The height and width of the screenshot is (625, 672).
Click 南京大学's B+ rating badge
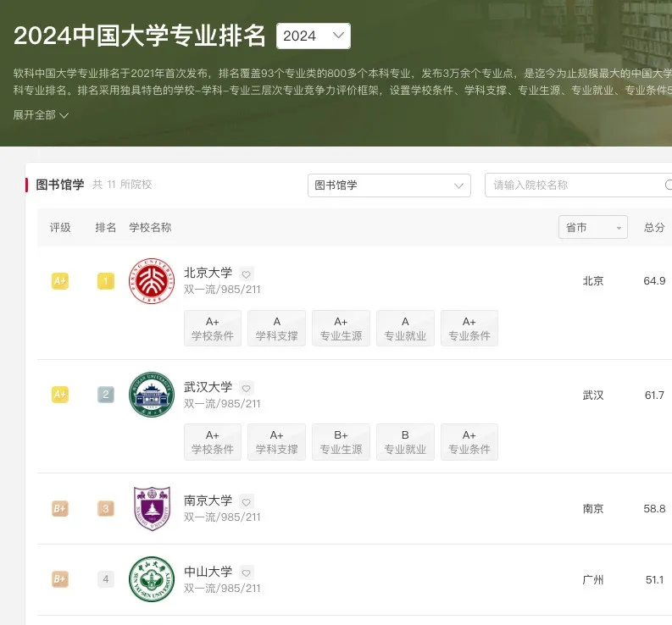point(60,508)
